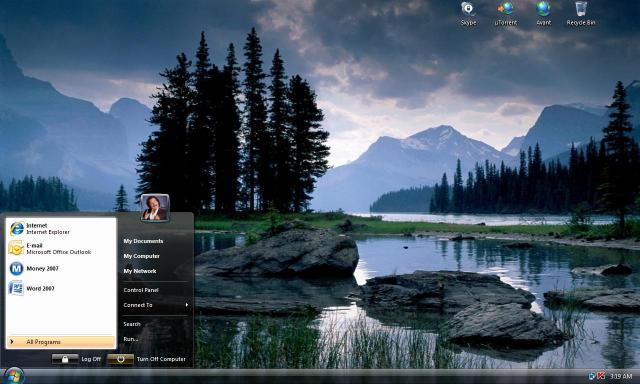Open My Documents from Start menu
640x384 pixels.
pyautogui.click(x=143, y=241)
